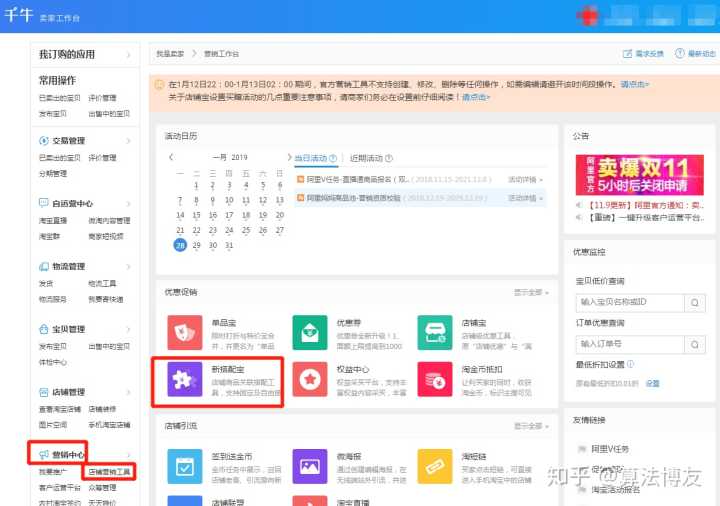Open the 权益中心 star icon

(310, 380)
